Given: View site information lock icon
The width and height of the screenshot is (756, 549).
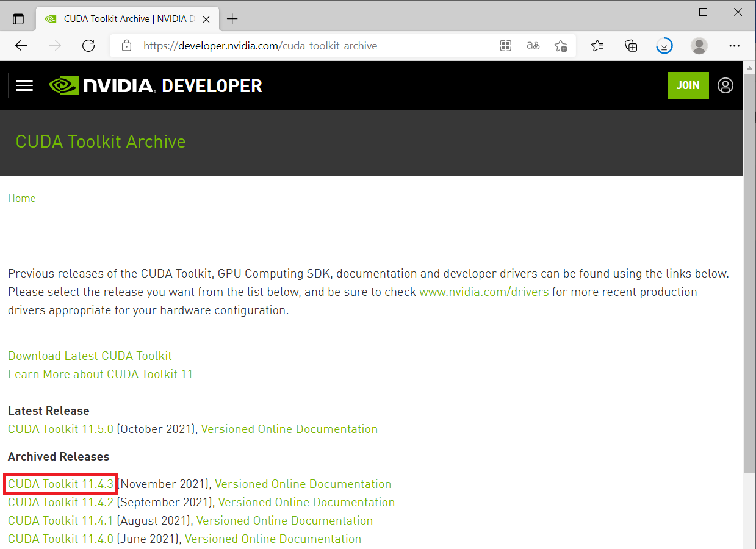Looking at the screenshot, I should 127,46.
